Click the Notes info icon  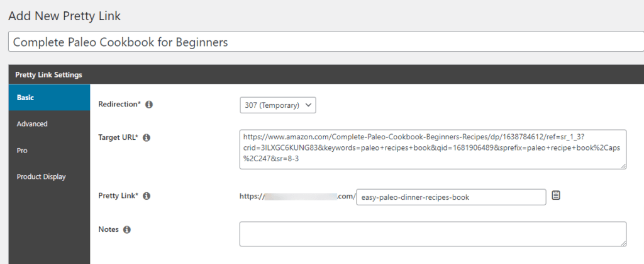coord(126,230)
